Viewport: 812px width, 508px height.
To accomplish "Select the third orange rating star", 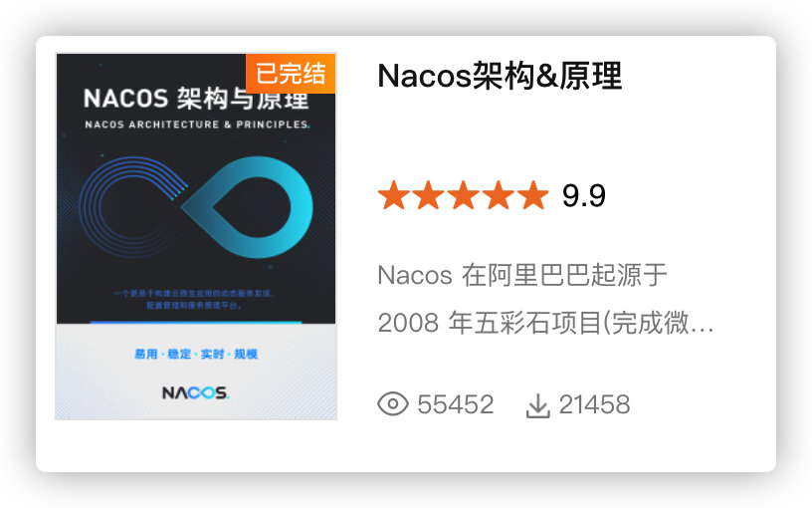I will coord(464,195).
